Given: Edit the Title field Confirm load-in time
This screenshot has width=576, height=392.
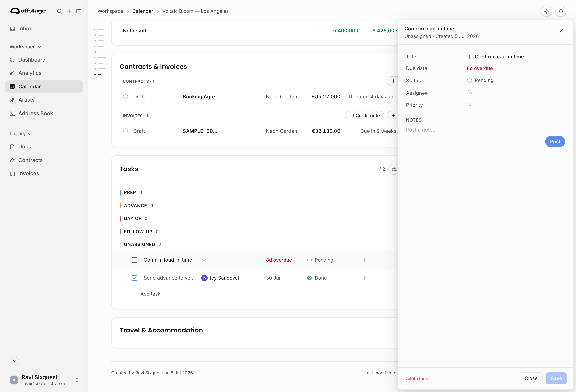Looking at the screenshot, I should 499,57.
